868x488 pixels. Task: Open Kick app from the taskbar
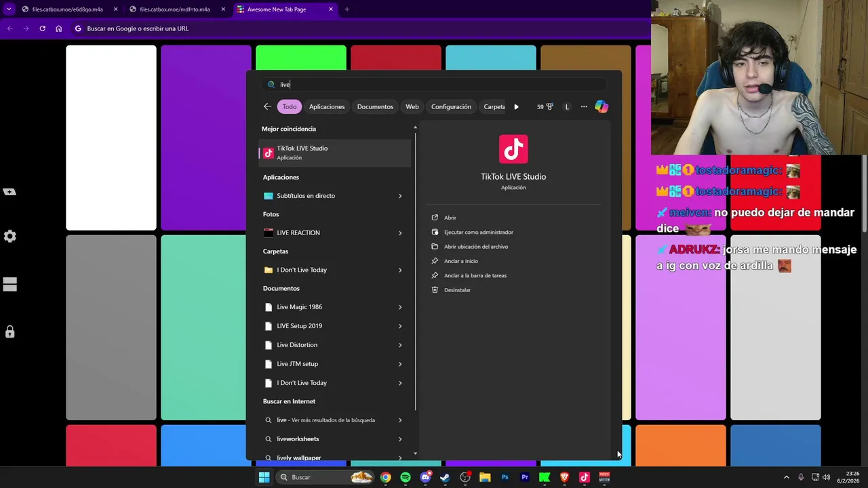(x=545, y=477)
